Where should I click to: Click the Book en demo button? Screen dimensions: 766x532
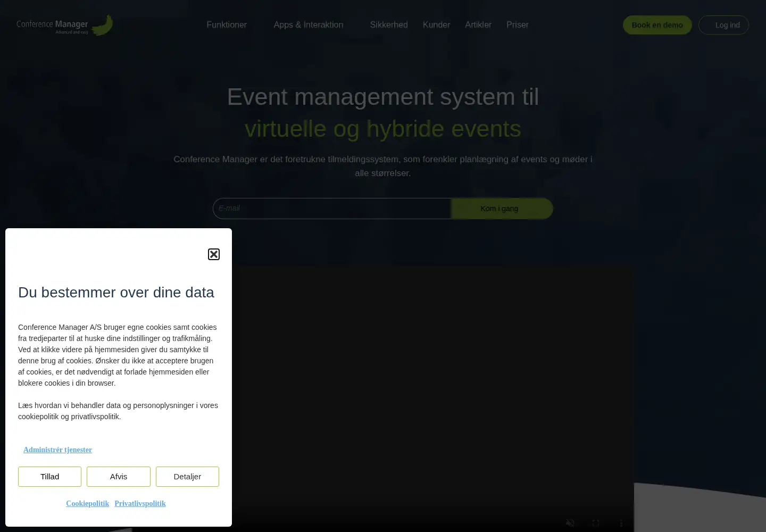(657, 25)
